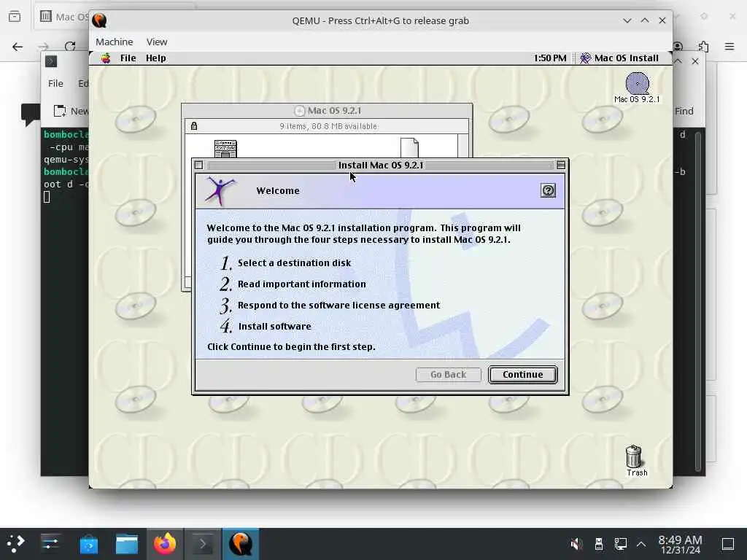Open the Firefox extensions puzzle icon
The image size is (747, 560).
click(x=704, y=46)
